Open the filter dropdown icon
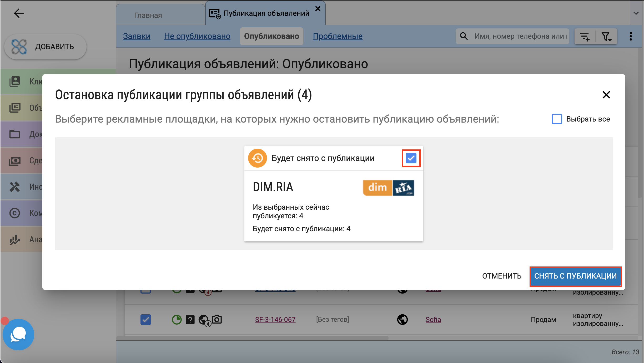This screenshot has width=644, height=363. point(607,37)
